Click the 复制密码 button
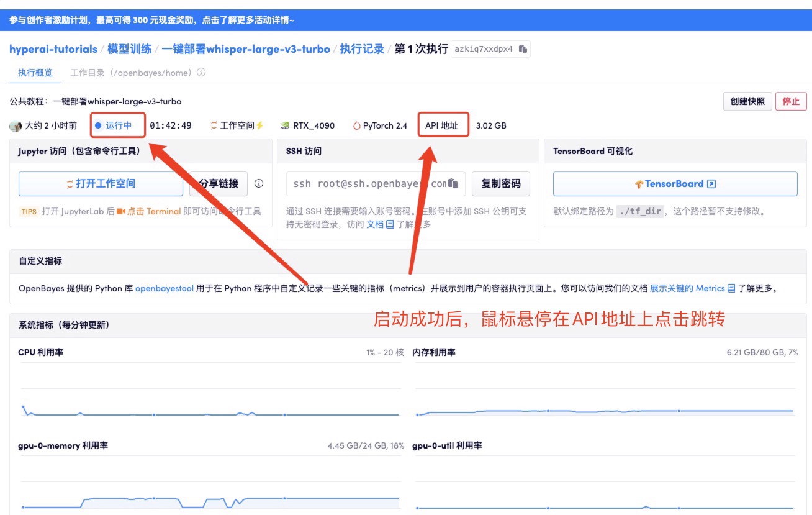The height and width of the screenshot is (515, 812). (x=500, y=184)
